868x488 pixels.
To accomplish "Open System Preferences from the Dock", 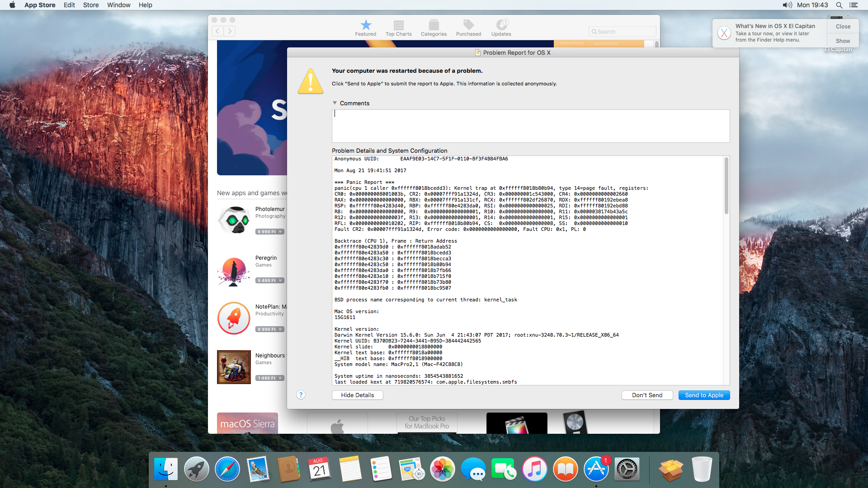I will [627, 469].
